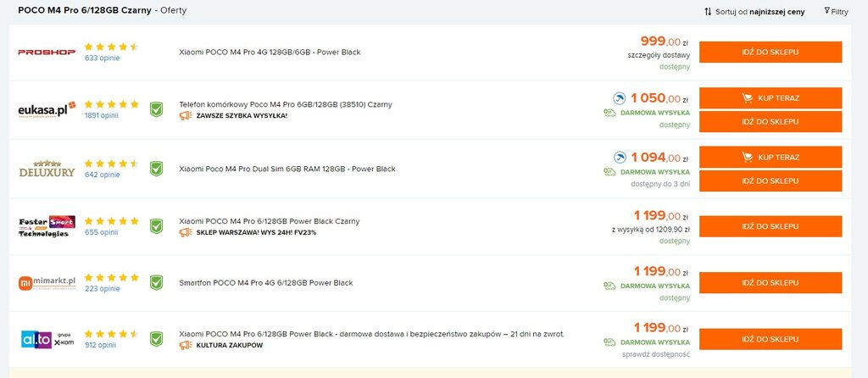Viewport: 868px width, 378px height.
Task: Click the star rating for eukasa.pl
Action: [111, 104]
